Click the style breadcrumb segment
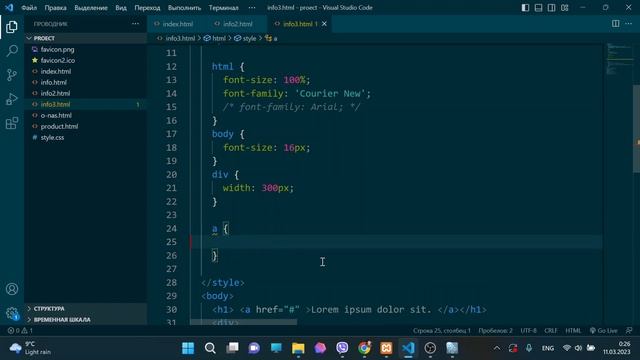The height and width of the screenshot is (360, 640). [245, 38]
